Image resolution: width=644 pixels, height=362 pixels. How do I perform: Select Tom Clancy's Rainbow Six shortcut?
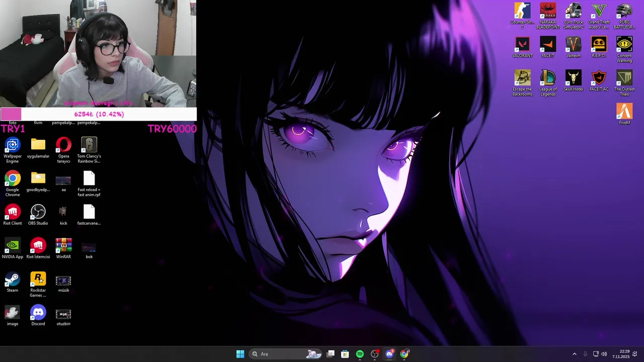[89, 150]
